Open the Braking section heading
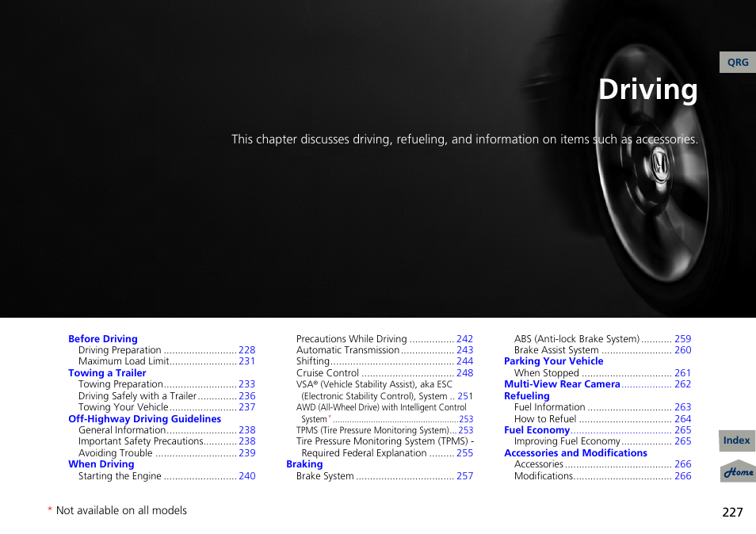 point(304,464)
